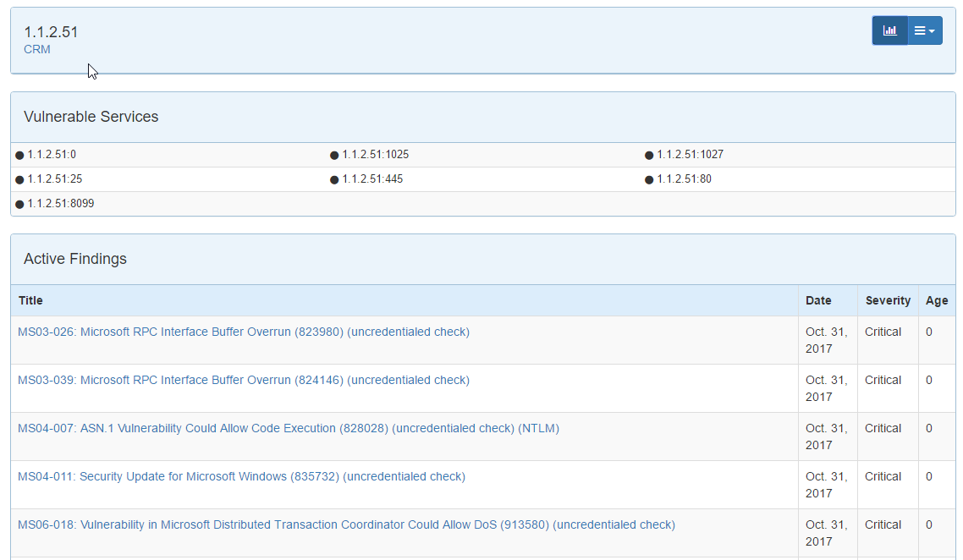Viewport: 963px width, 560px height.
Task: Open MS06-018 Distributed Transaction Coordinator finding
Action: 346,524
